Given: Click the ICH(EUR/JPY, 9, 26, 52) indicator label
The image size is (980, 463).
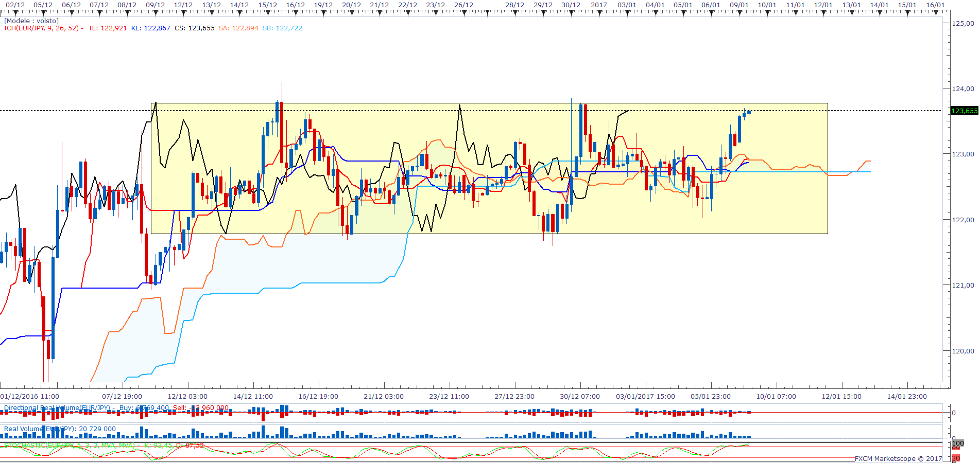Looking at the screenshot, I should [41, 28].
